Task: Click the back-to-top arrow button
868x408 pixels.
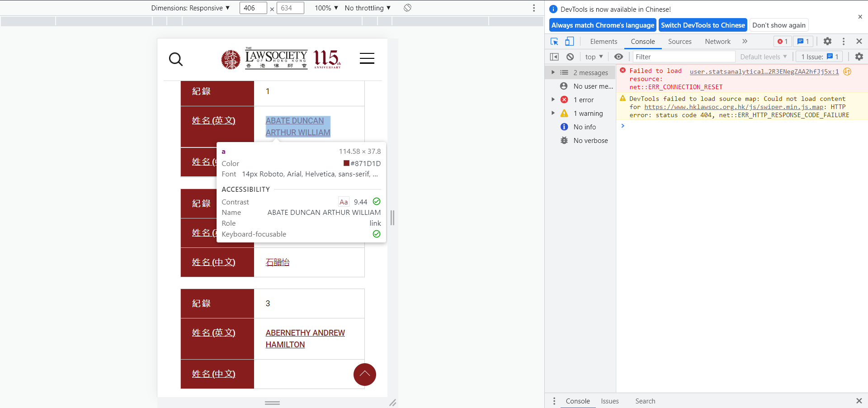Action: 365,375
